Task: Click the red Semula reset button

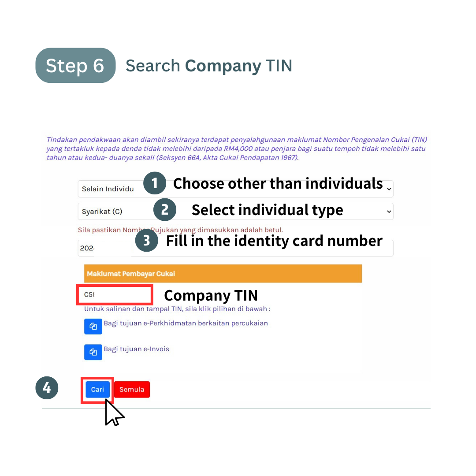Action: pyautogui.click(x=132, y=390)
